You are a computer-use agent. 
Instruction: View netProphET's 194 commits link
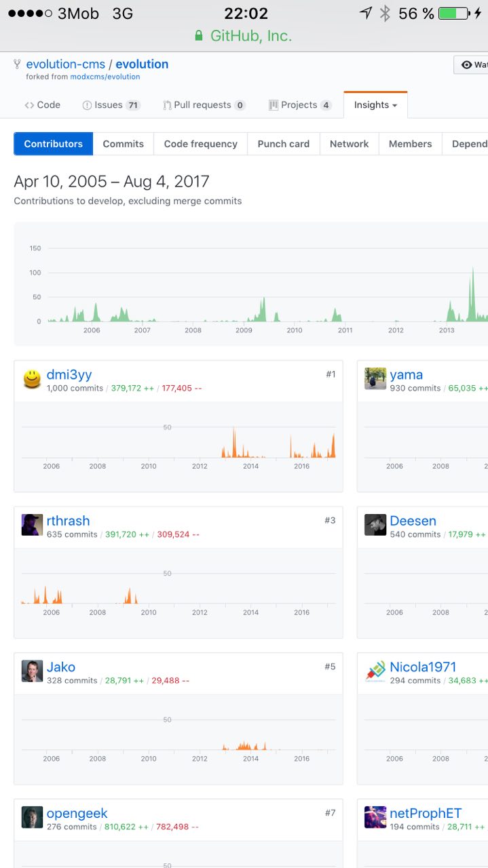[415, 827]
